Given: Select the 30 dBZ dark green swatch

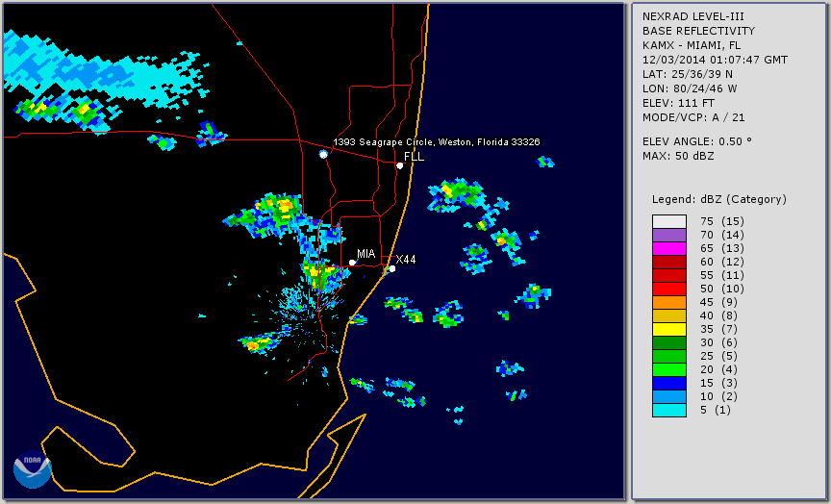Looking at the screenshot, I should point(669,342).
